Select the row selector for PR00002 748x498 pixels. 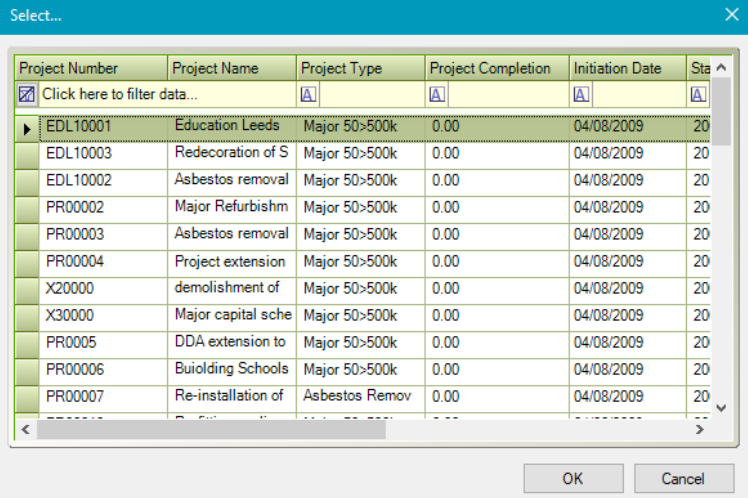click(27, 208)
